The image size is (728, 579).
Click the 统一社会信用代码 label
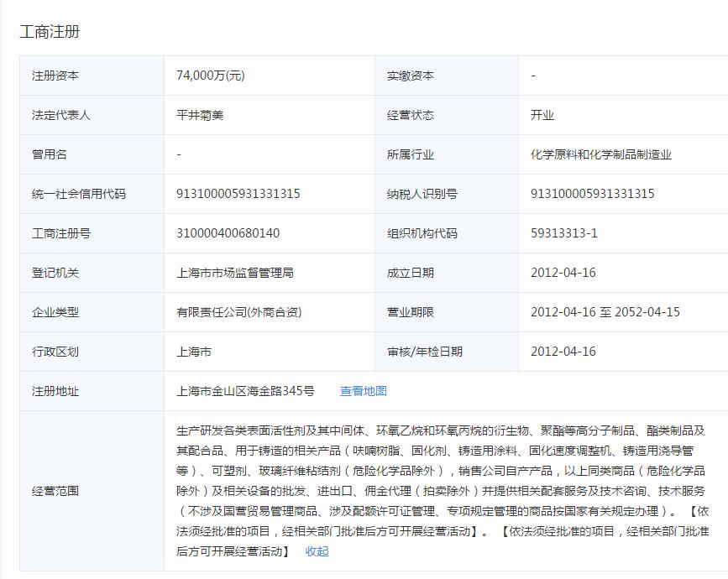click(x=79, y=194)
